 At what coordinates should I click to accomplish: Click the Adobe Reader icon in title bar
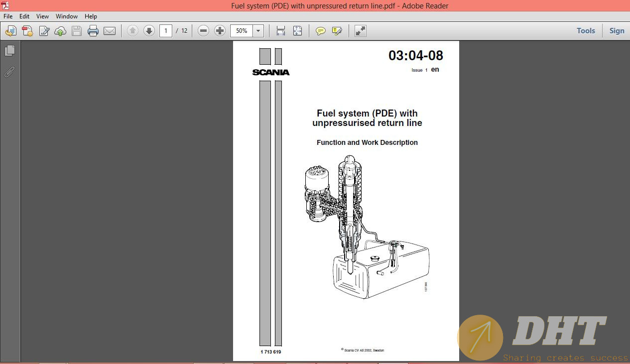coord(5,5)
